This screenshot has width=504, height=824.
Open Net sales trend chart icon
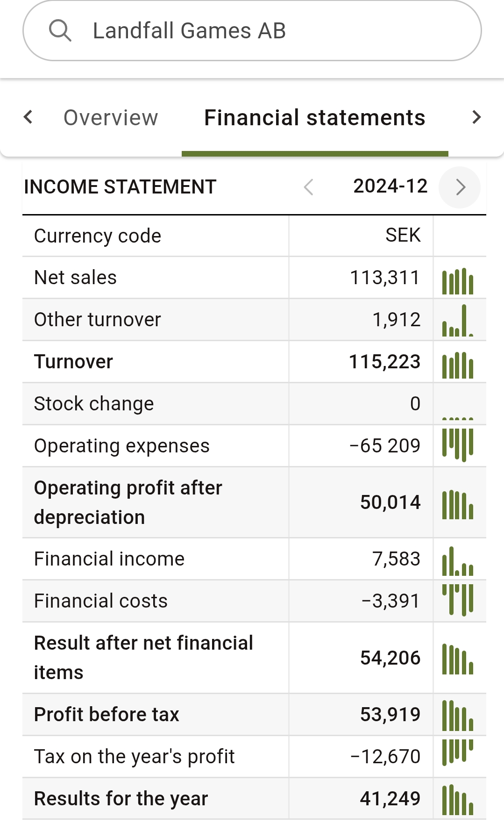tap(458, 281)
